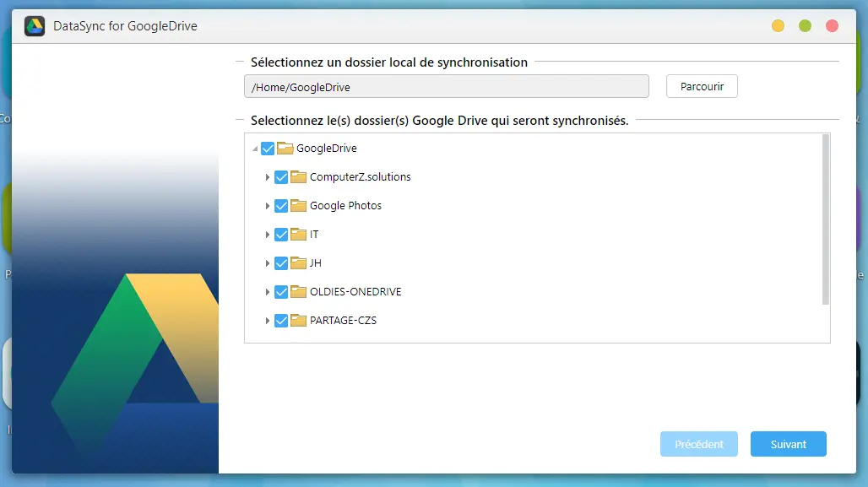
Task: Disable syncing of the JH folder
Action: click(280, 262)
